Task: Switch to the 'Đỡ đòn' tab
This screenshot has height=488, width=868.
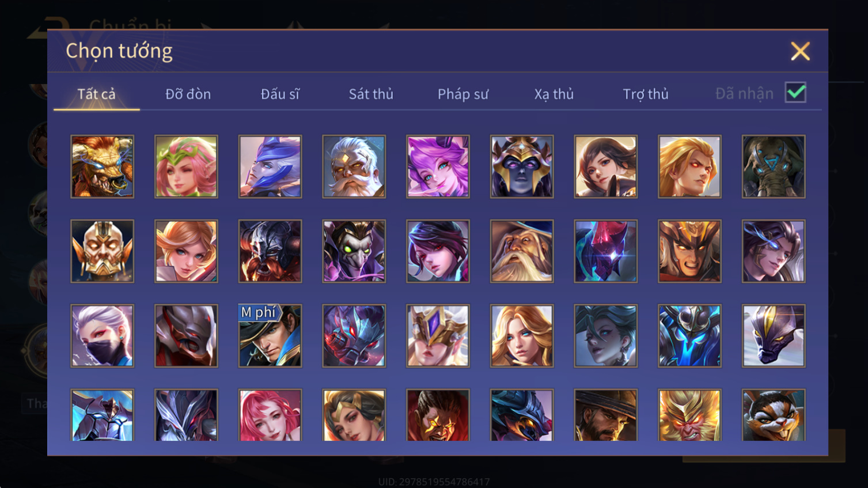Action: (188, 94)
